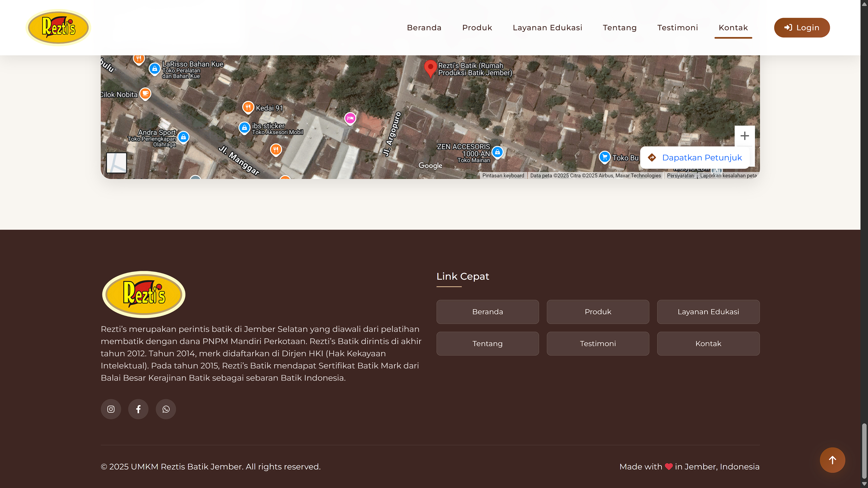Screen dimensions: 868x488
Task: Click the Testimoni quick link in footer
Action: pos(598,343)
